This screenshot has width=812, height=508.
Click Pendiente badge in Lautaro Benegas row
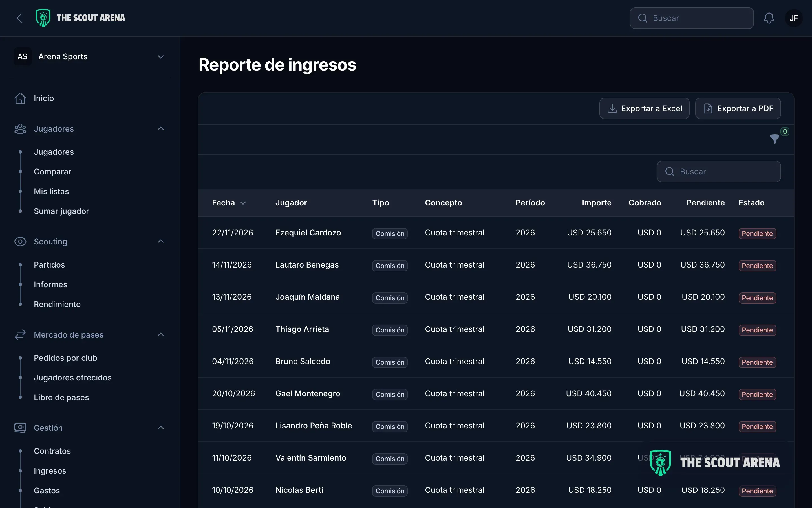(757, 266)
